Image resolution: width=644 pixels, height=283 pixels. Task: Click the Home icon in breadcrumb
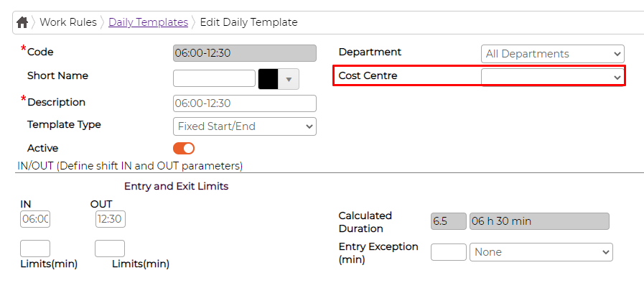click(x=22, y=22)
